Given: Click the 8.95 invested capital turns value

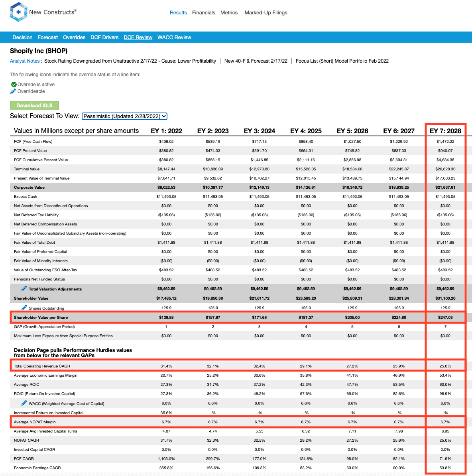Looking at the screenshot, I should click(445, 431).
